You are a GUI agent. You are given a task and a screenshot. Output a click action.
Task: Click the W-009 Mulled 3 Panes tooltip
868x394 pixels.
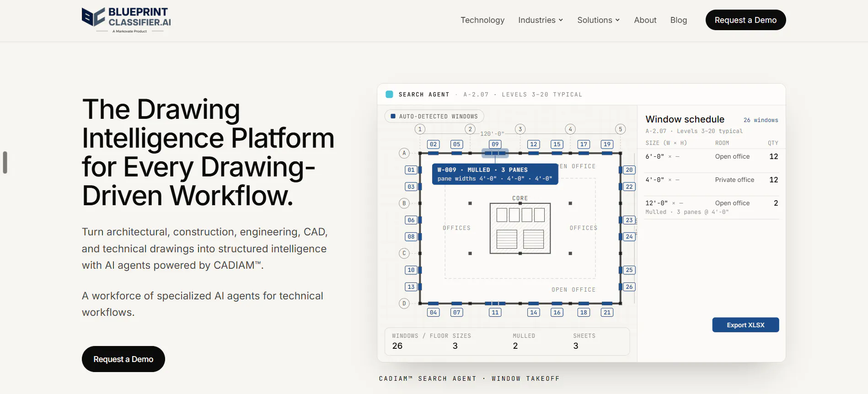click(x=495, y=174)
